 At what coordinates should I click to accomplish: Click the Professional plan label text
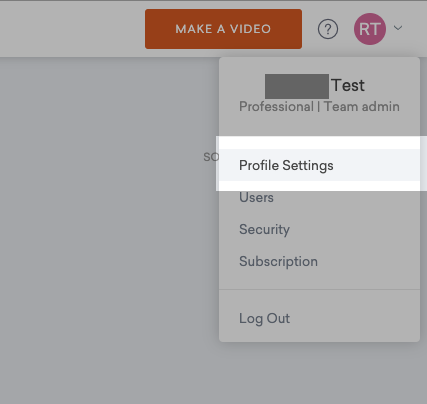(x=276, y=107)
